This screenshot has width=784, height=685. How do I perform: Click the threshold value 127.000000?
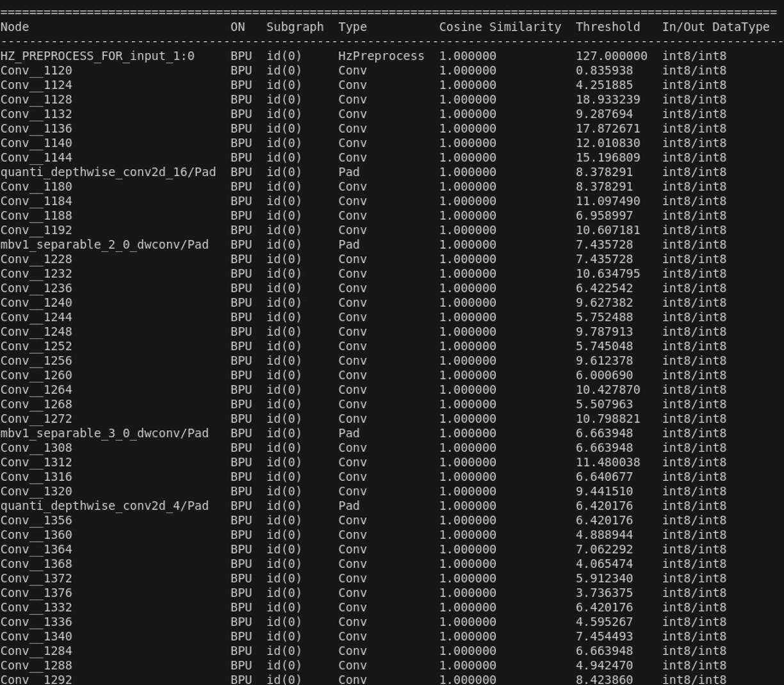point(611,56)
